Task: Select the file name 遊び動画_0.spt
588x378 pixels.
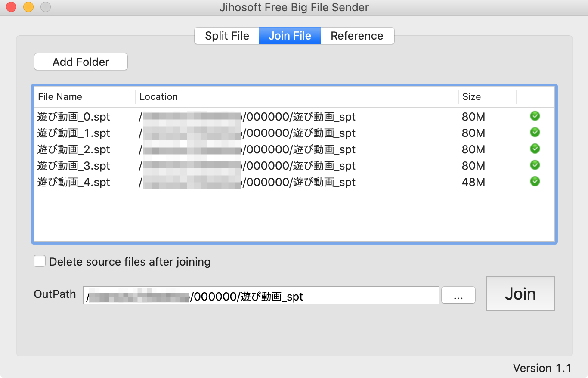Action: pos(74,117)
